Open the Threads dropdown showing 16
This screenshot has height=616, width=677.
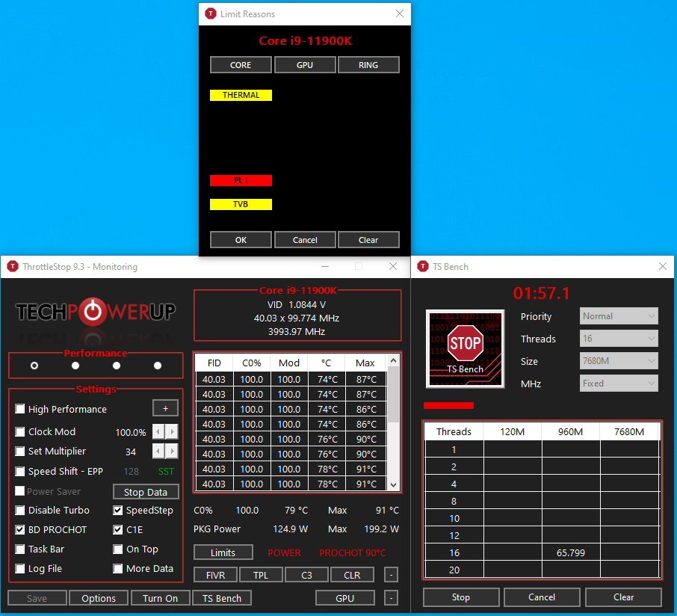tap(619, 338)
